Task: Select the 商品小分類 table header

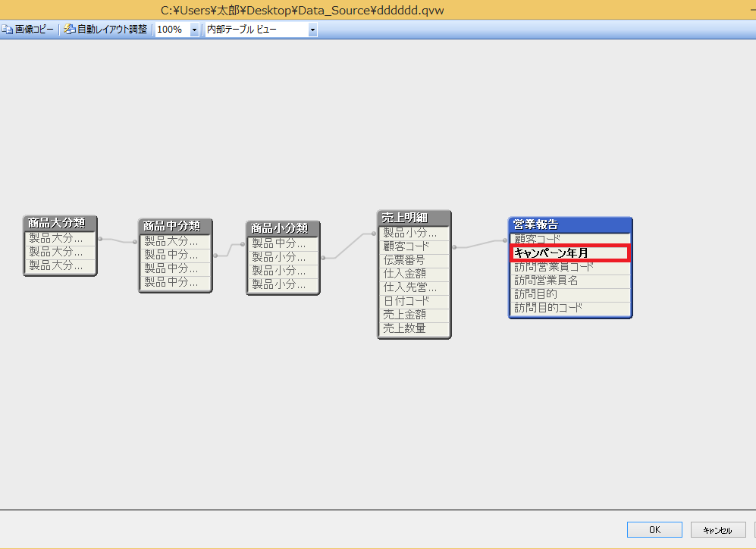Action: (283, 228)
